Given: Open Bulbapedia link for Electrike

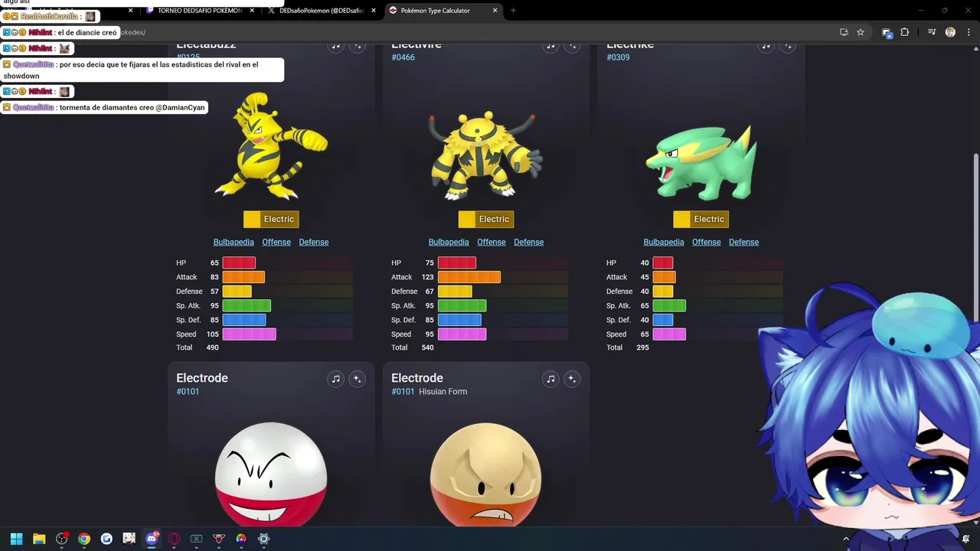Looking at the screenshot, I should click(x=664, y=242).
